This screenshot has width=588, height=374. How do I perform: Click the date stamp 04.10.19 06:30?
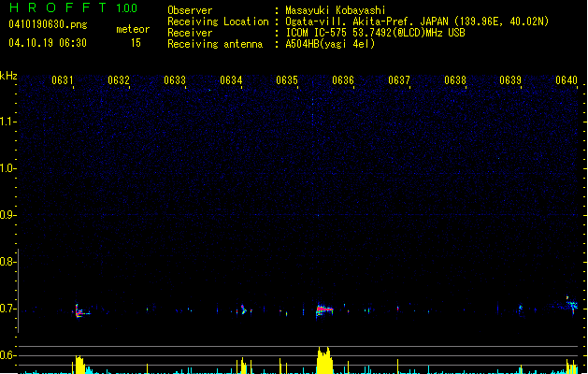tap(48, 43)
